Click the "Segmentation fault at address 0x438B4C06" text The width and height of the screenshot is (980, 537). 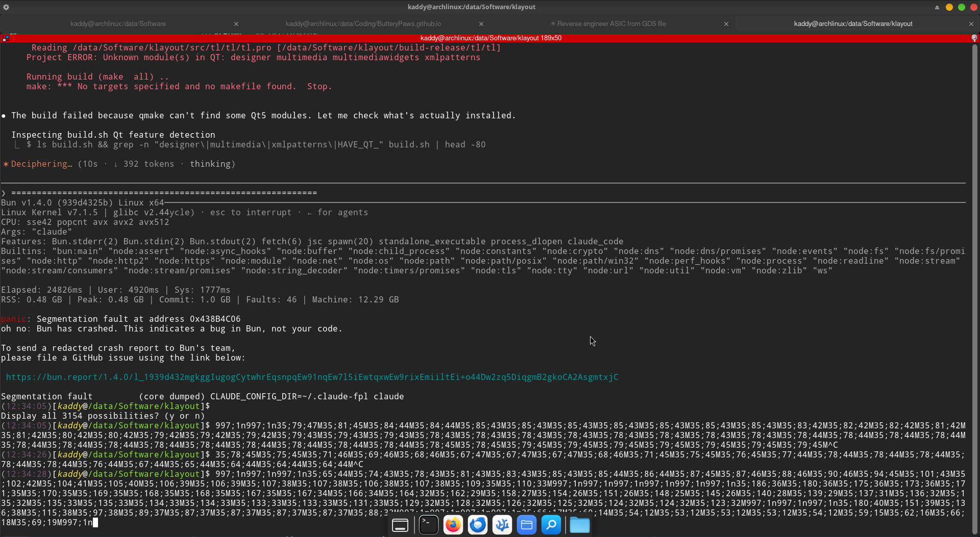[x=138, y=319]
